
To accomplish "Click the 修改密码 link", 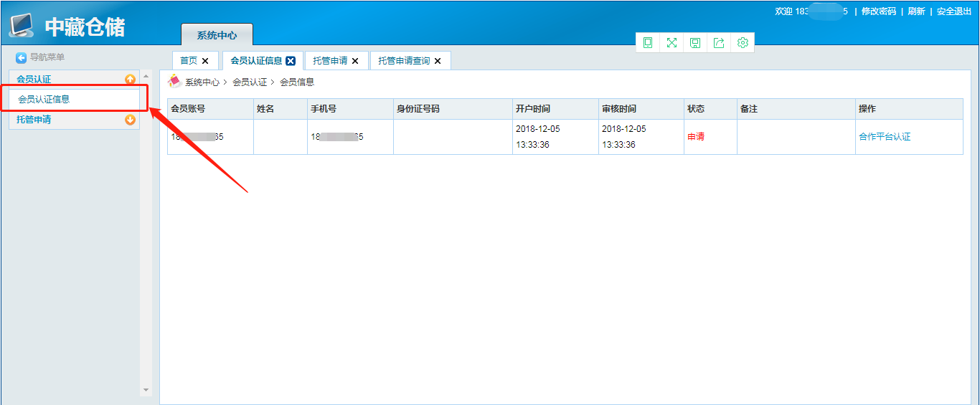I will 879,11.
